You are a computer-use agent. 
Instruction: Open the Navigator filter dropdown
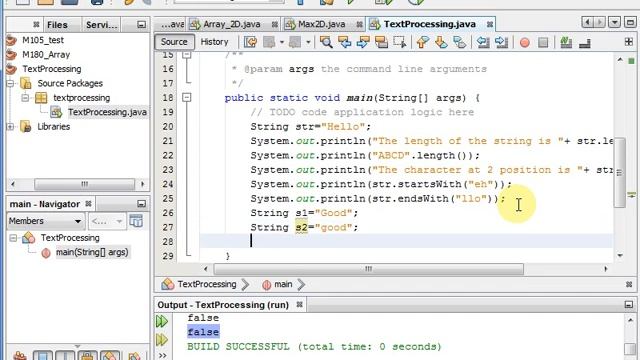tap(107, 221)
